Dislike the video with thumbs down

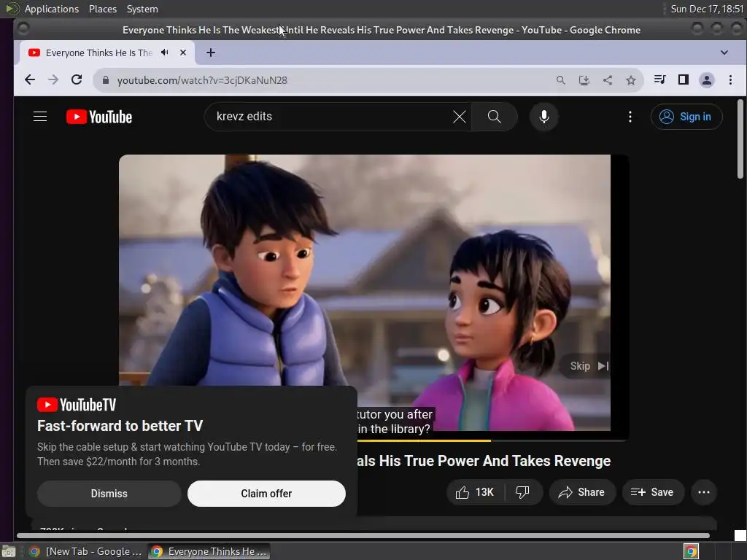coord(522,492)
